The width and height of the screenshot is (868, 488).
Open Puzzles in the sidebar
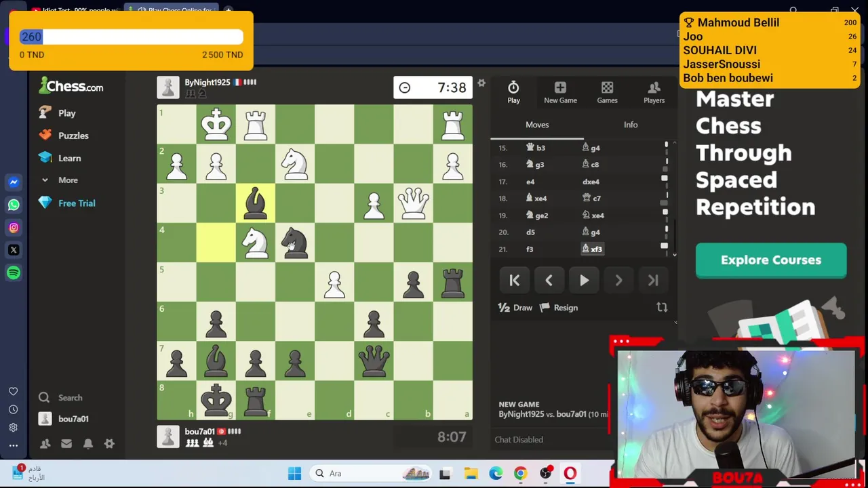coord(64,136)
